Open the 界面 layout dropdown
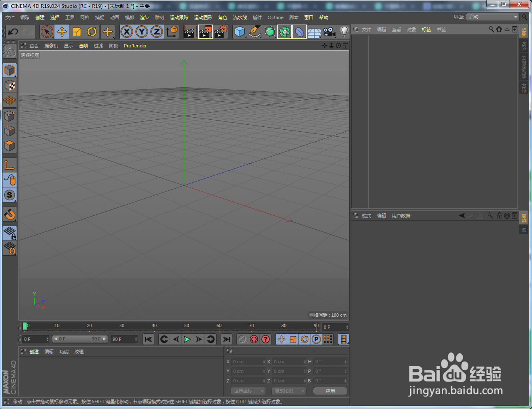The image size is (532, 409). 493,17
